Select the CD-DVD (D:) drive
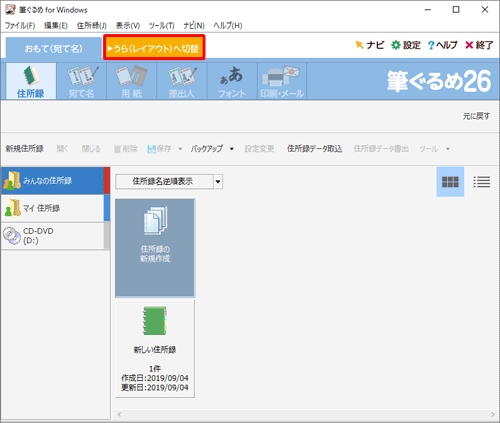The width and height of the screenshot is (500, 423). click(x=55, y=236)
